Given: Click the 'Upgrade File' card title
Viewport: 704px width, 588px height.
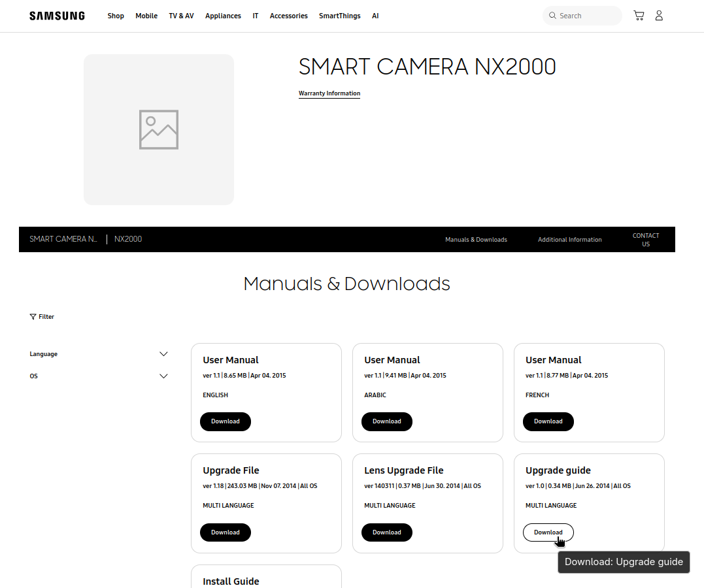Looking at the screenshot, I should click(231, 470).
